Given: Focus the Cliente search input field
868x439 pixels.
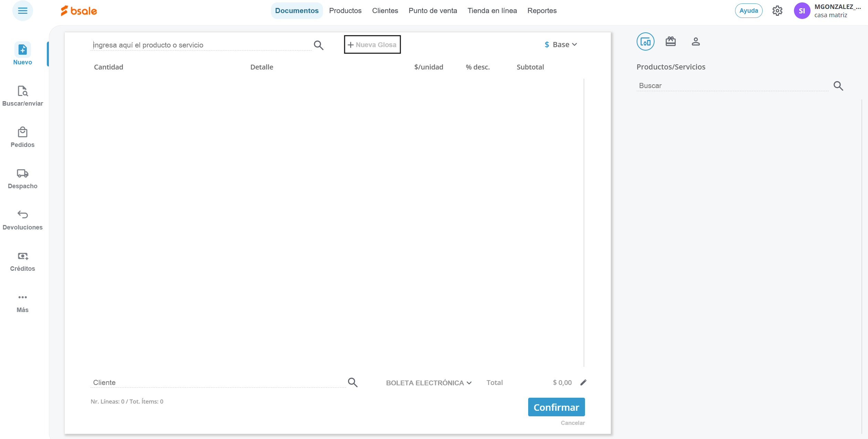Looking at the screenshot, I should click(x=217, y=383).
